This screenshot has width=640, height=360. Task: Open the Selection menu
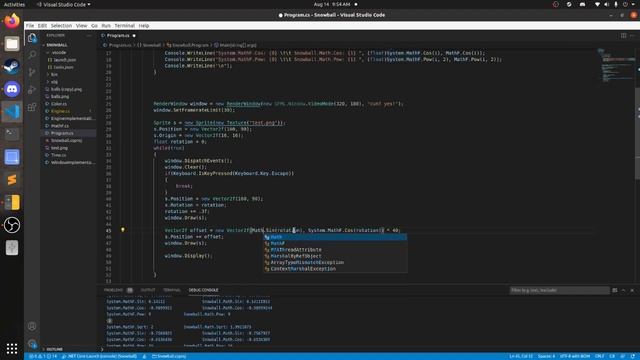(x=61, y=25)
